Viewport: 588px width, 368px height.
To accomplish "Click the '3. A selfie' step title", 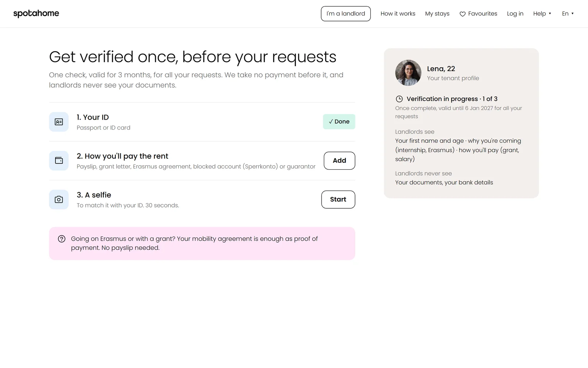I will 94,195.
